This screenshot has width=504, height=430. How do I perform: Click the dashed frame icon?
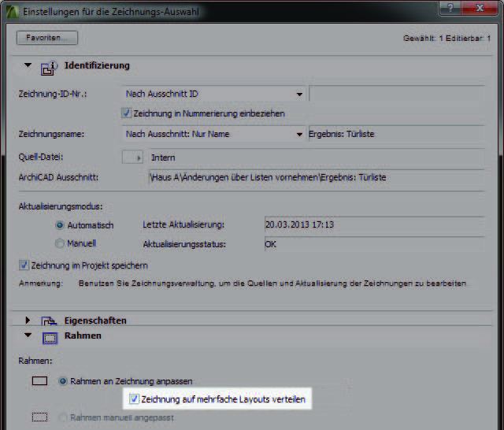pos(40,417)
